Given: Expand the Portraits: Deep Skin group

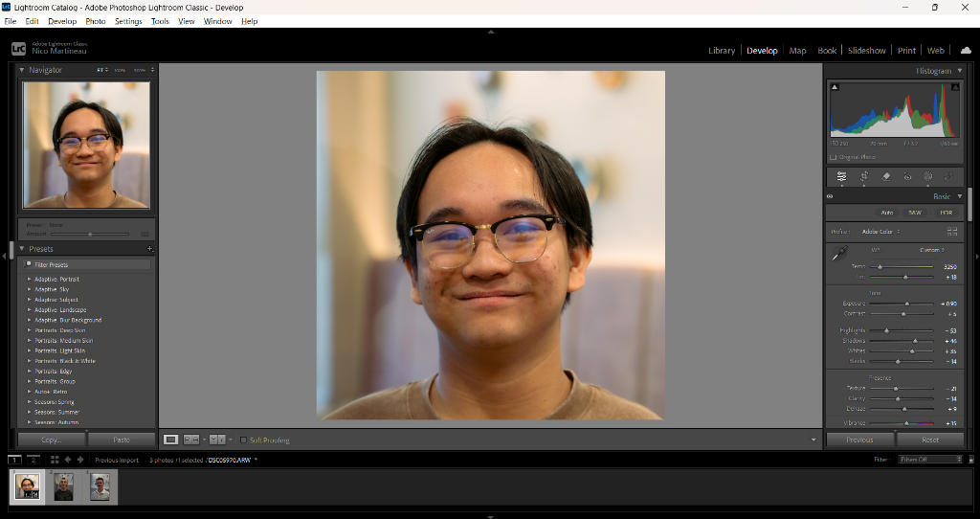Looking at the screenshot, I should point(29,330).
